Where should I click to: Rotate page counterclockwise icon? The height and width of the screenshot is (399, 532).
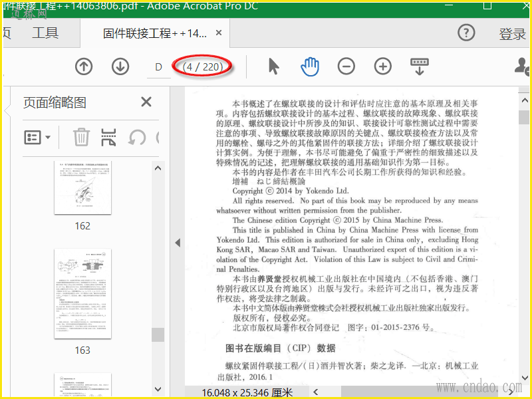(137, 138)
